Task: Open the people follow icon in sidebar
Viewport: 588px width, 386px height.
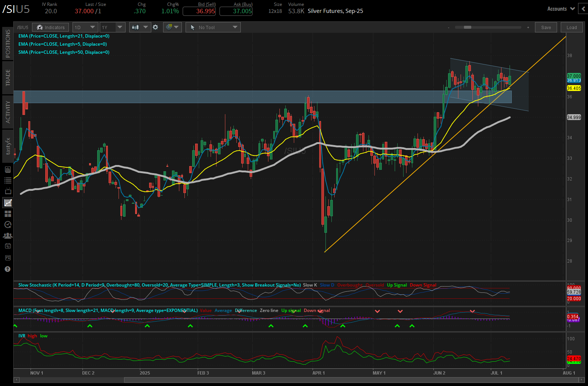Action: point(8,236)
